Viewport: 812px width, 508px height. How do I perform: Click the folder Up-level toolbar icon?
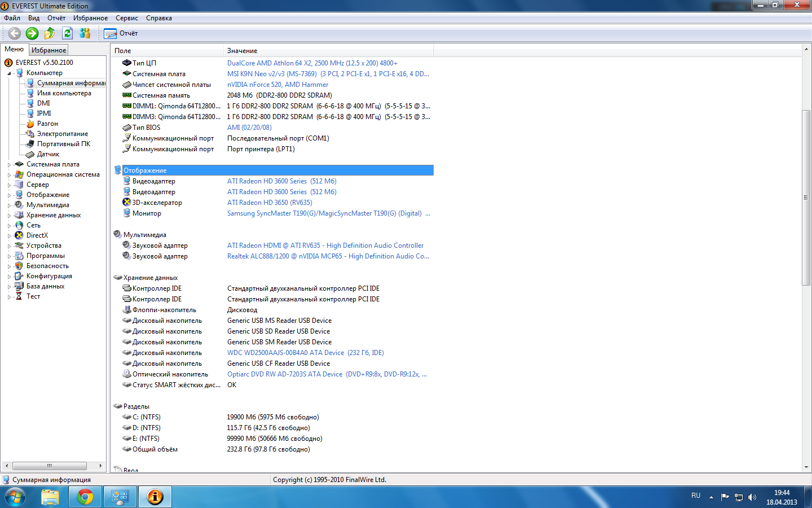pyautogui.click(x=50, y=33)
